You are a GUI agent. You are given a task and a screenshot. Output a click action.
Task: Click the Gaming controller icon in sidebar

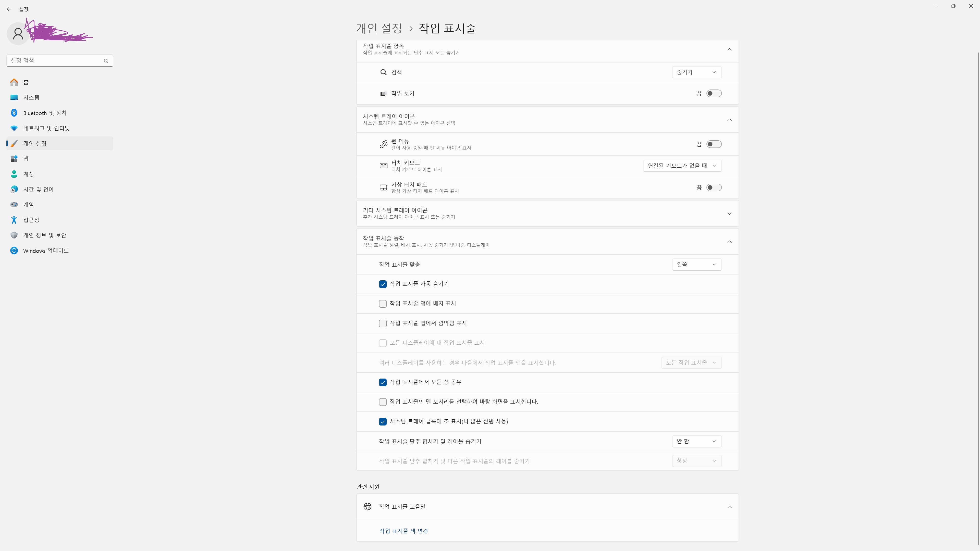(x=14, y=205)
